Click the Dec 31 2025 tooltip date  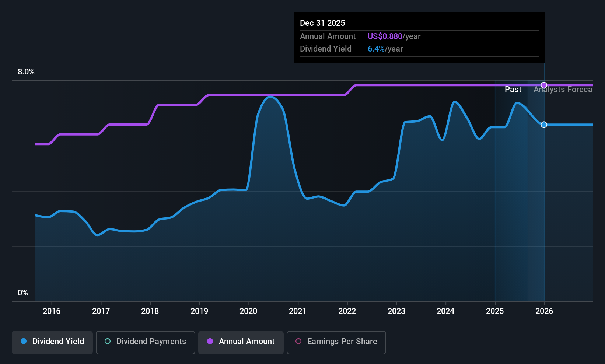tap(322, 23)
